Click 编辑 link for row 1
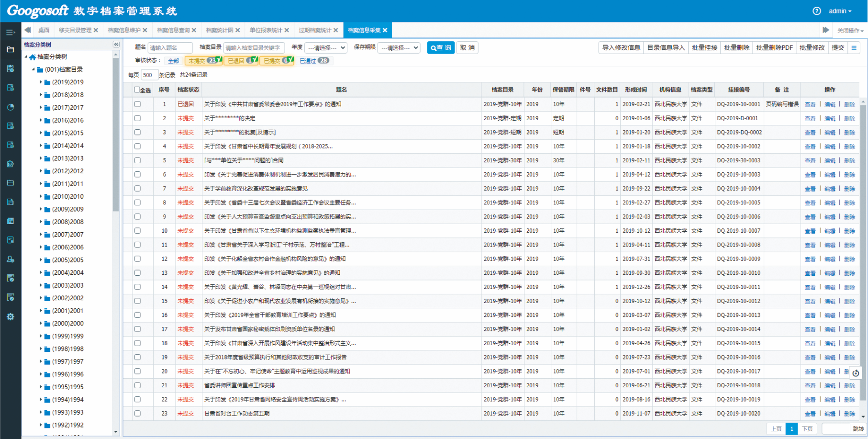 click(830, 104)
